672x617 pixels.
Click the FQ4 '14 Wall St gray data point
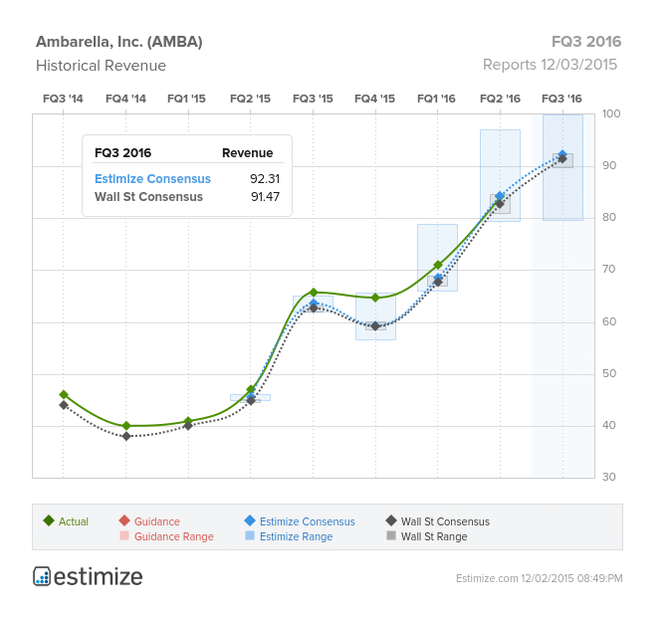(x=126, y=436)
